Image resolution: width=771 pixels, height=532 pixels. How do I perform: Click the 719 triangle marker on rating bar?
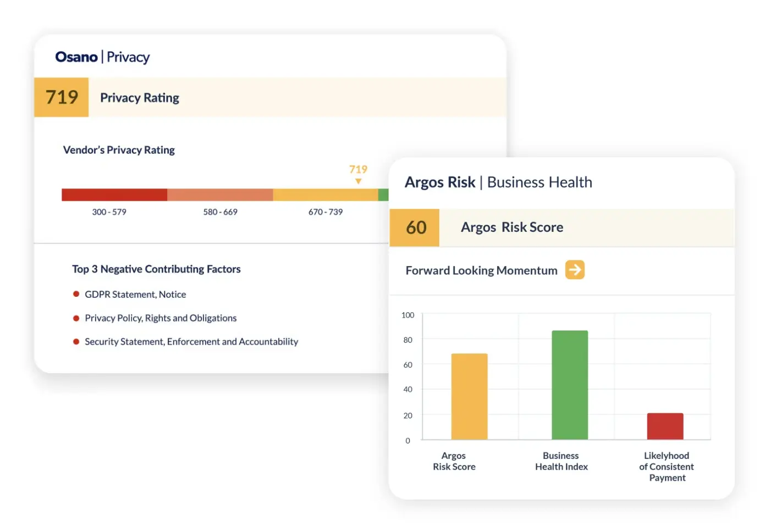point(359,181)
